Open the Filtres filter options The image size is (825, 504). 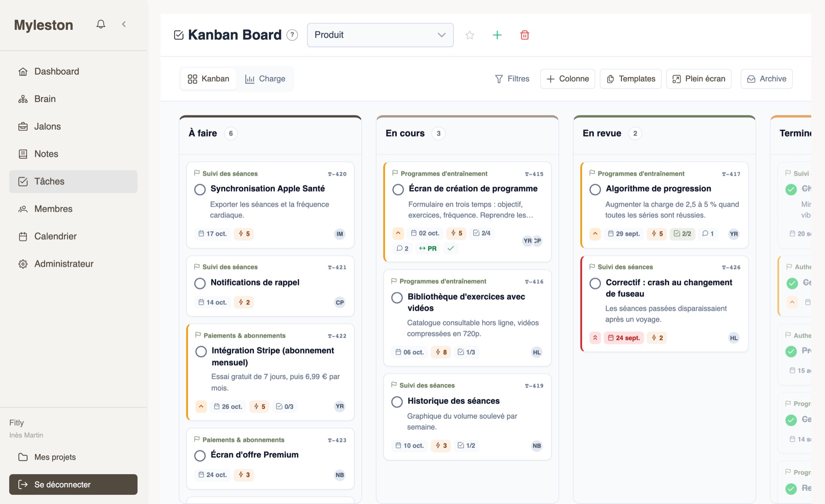(x=512, y=79)
